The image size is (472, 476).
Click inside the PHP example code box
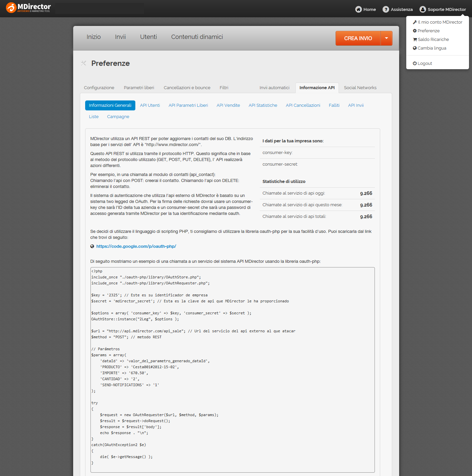pyautogui.click(x=233, y=370)
